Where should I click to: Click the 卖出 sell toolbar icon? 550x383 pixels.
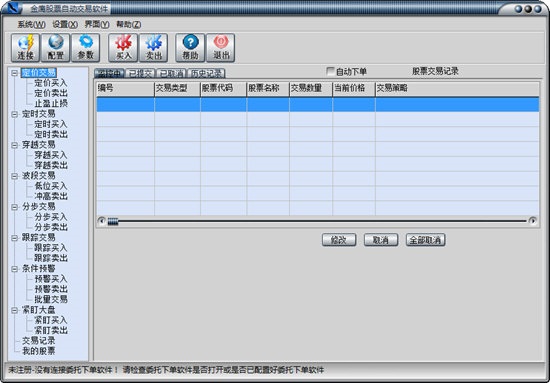(x=153, y=48)
